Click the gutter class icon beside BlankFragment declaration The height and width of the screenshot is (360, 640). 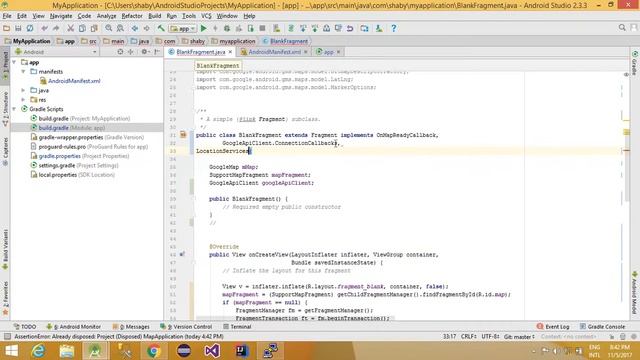pos(183,135)
